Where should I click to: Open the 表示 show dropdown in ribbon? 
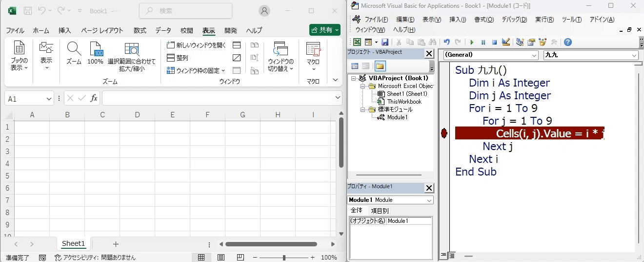pyautogui.click(x=46, y=55)
